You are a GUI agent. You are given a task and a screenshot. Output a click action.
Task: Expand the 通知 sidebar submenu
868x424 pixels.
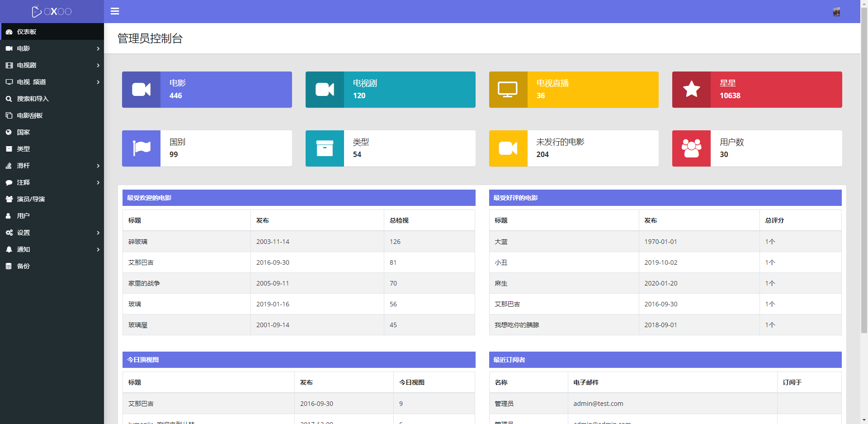point(52,249)
